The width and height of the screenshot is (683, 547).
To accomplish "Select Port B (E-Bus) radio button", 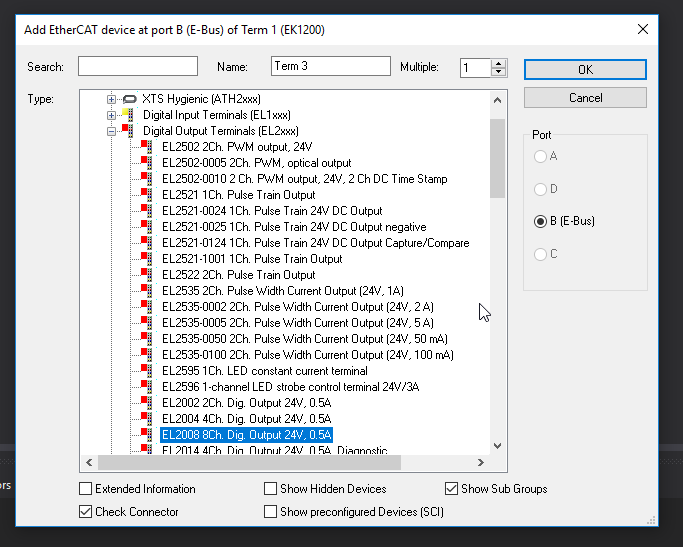I will tap(540, 221).
